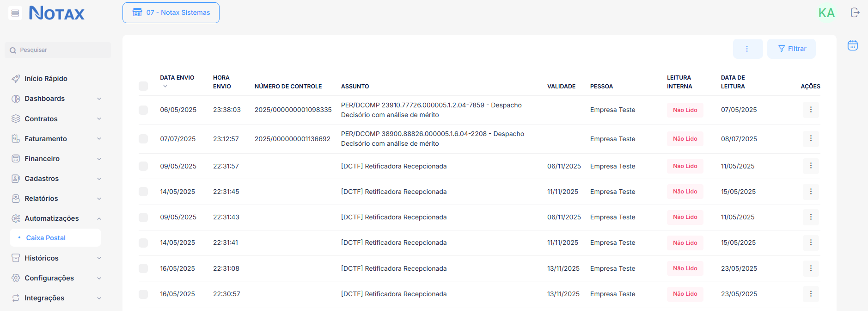Click the Filtrar button
Image resolution: width=868 pixels, height=311 pixels.
(x=791, y=49)
